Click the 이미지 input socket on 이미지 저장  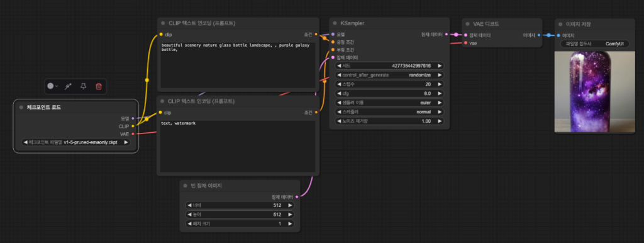558,35
